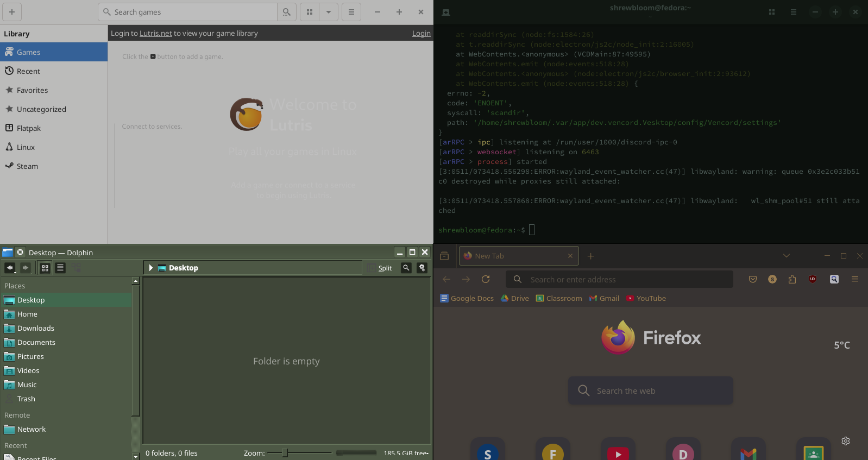Click the Dolphin zoom slider
The width and height of the screenshot is (868, 460).
(x=299, y=452)
